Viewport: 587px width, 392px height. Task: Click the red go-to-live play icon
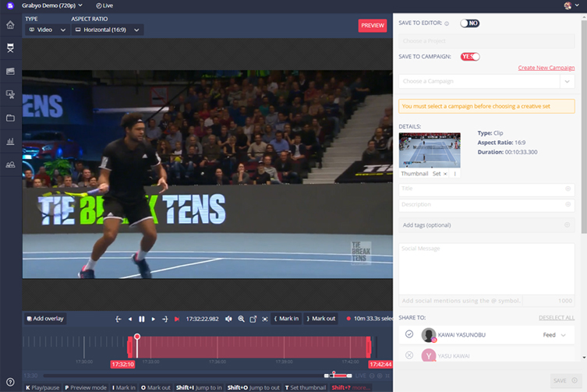coord(177,319)
